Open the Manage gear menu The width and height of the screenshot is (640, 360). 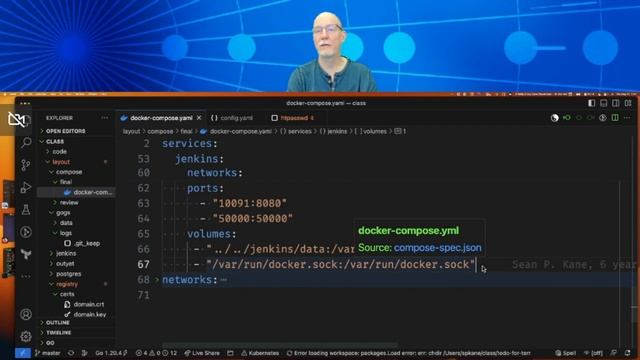[x=26, y=336]
